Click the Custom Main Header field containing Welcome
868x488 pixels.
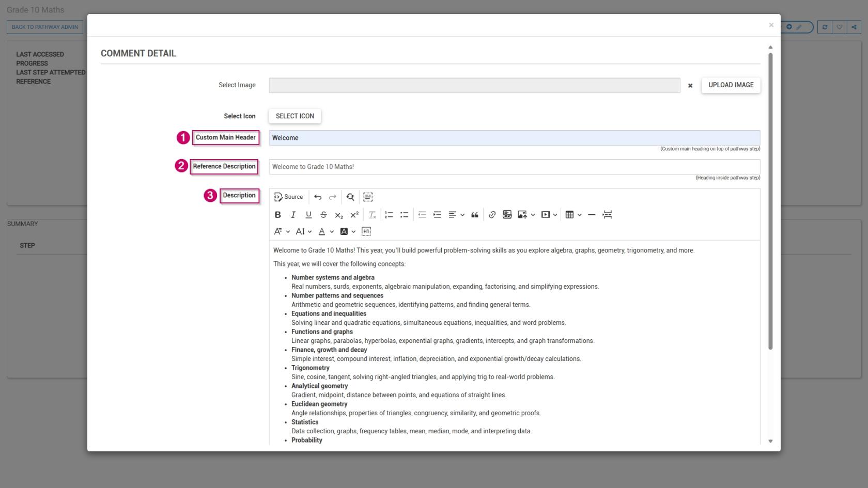pos(514,138)
